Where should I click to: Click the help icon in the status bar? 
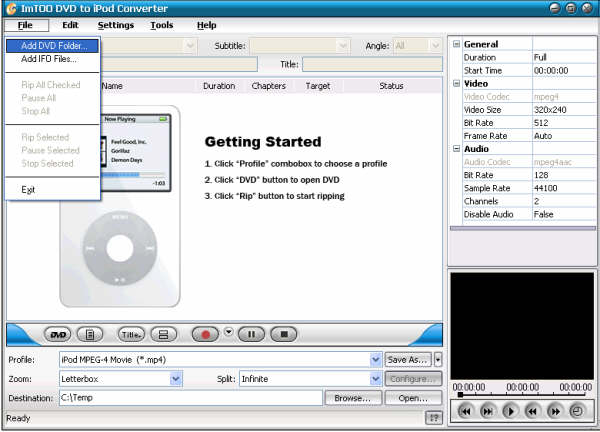click(x=434, y=418)
